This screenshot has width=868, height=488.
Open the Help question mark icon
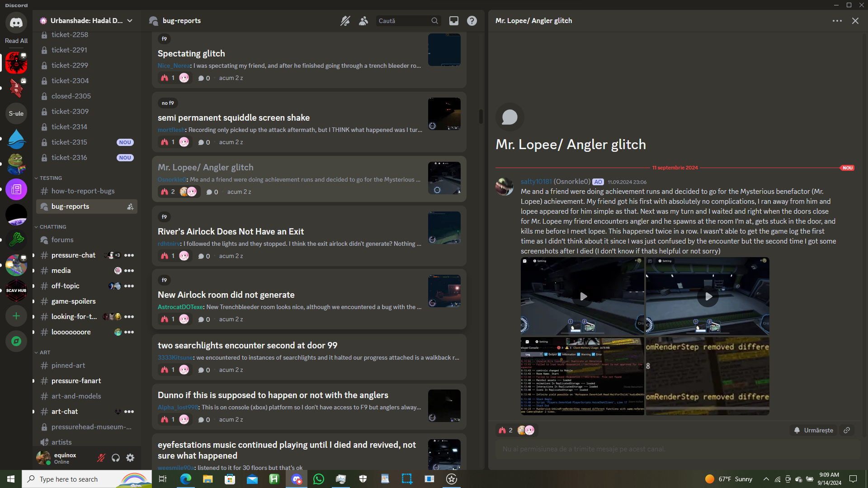[x=472, y=21]
